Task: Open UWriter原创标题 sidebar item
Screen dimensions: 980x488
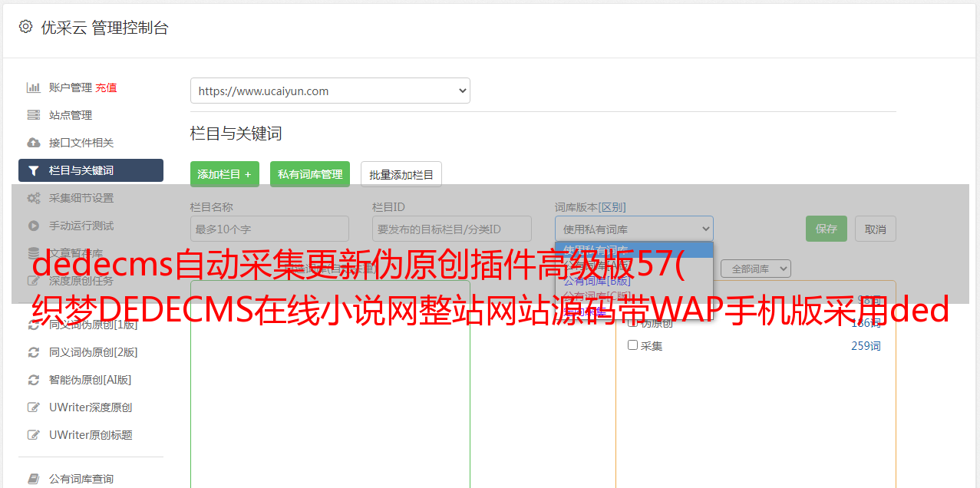Action: tap(91, 435)
